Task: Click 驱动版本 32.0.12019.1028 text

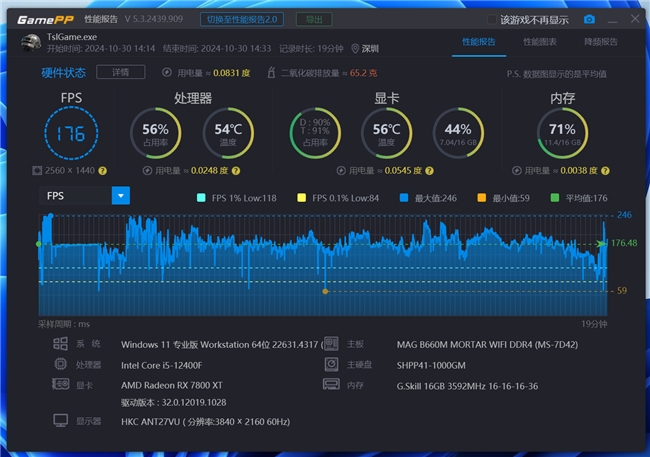Action: 174,403
